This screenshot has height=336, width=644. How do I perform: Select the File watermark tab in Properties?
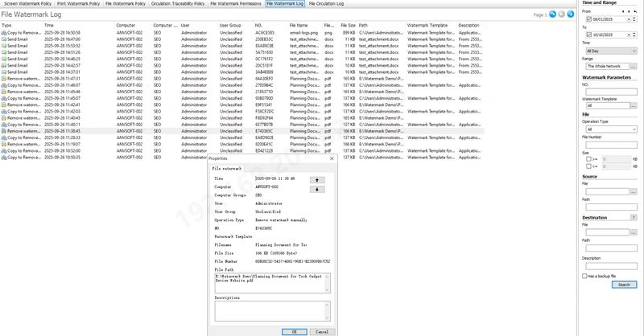coord(227,168)
